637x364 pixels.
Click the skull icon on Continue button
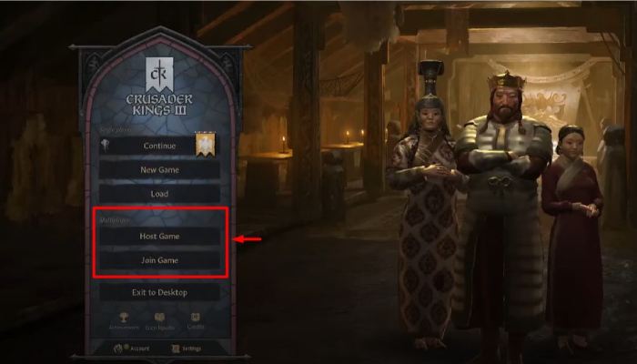pyautogui.click(x=106, y=146)
